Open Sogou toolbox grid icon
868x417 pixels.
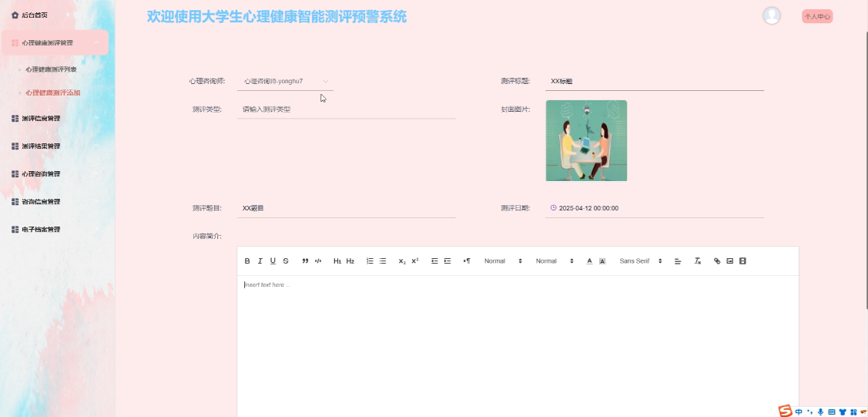click(x=853, y=412)
